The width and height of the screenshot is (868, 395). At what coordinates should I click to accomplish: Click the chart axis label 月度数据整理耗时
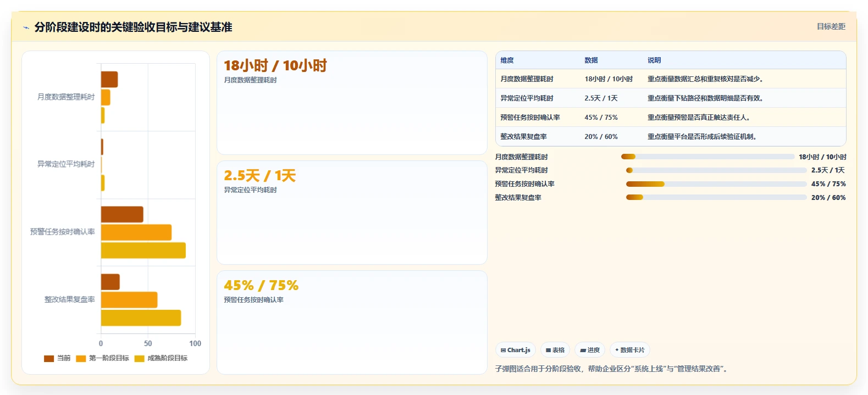pyautogui.click(x=66, y=97)
